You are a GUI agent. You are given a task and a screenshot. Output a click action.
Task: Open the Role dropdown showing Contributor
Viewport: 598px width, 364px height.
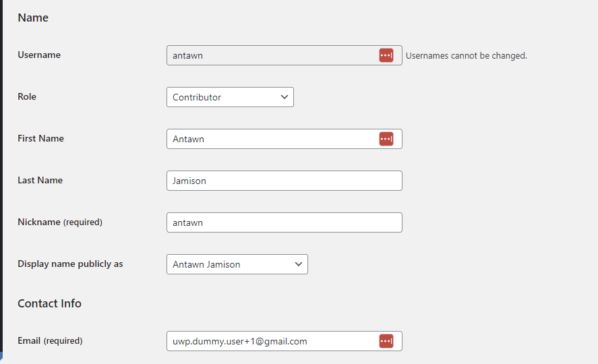230,97
